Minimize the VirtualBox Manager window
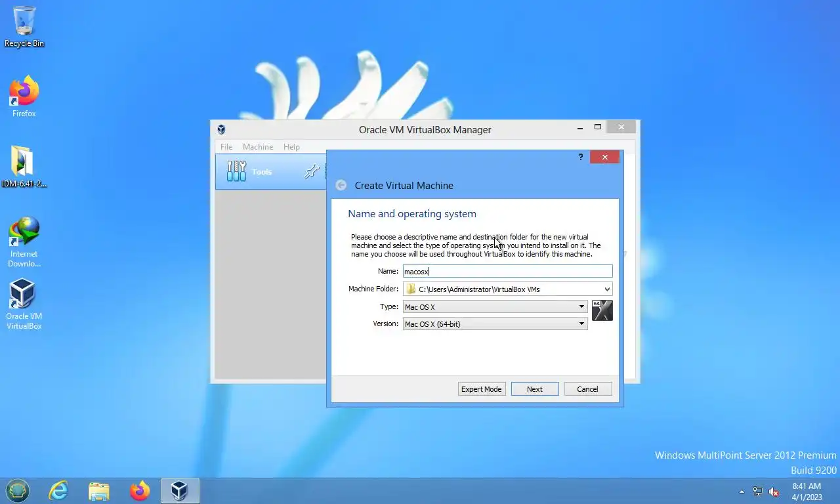 [580, 127]
